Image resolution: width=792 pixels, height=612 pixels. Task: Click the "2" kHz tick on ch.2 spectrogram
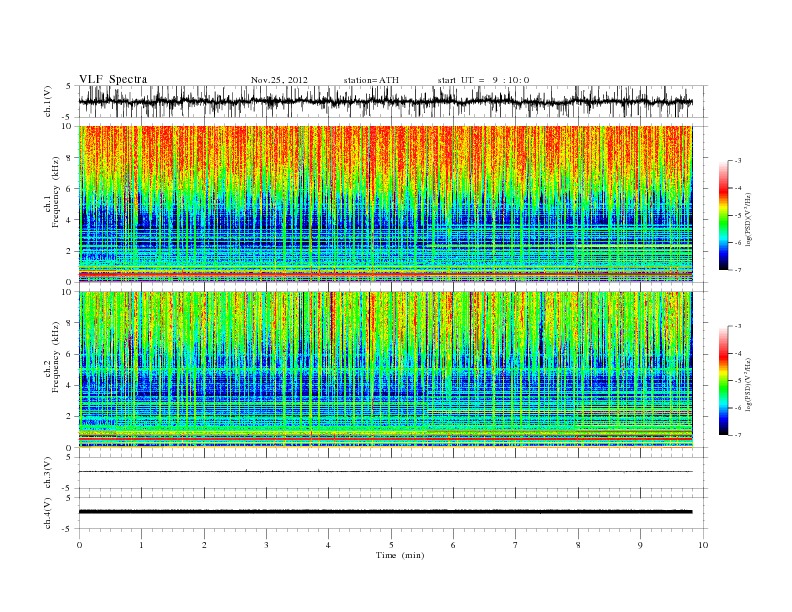(69, 417)
